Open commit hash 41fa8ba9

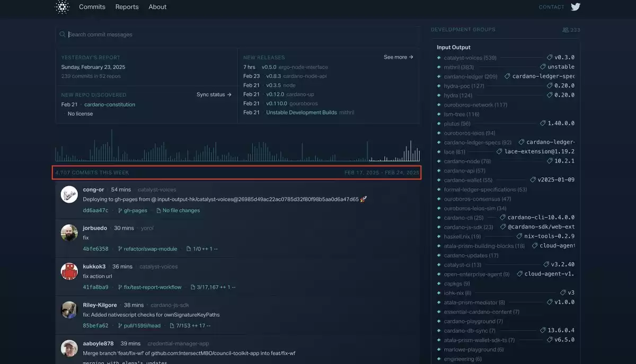click(x=95, y=287)
